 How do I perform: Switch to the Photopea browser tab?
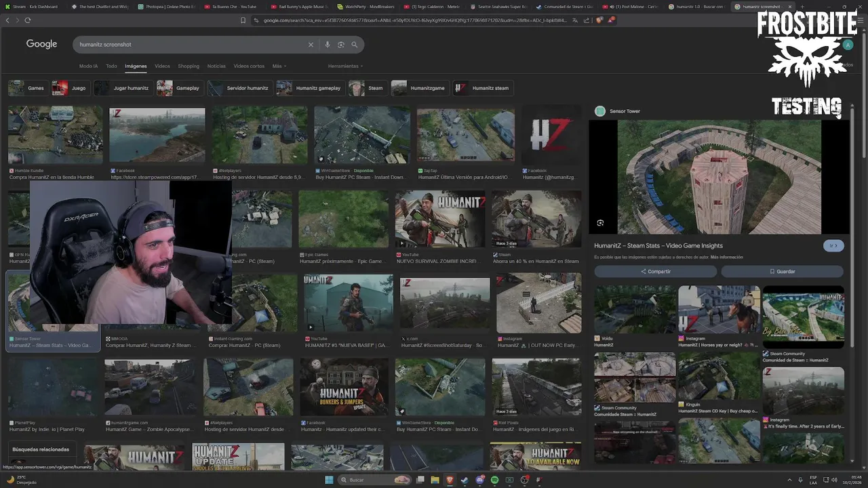pos(165,6)
